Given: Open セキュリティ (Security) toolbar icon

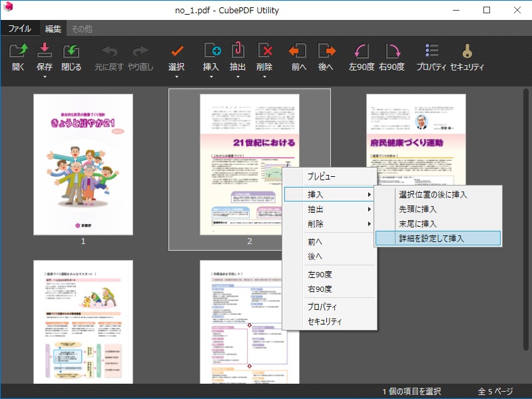Looking at the screenshot, I should pos(467,51).
